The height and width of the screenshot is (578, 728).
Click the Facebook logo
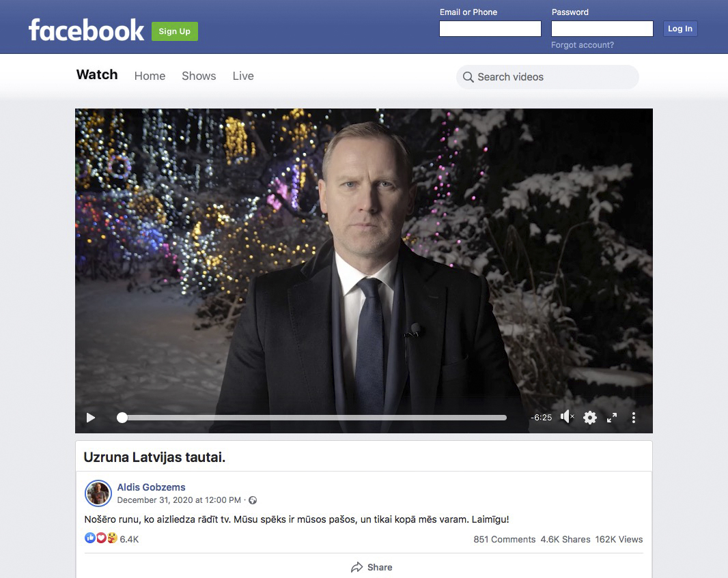click(x=86, y=31)
